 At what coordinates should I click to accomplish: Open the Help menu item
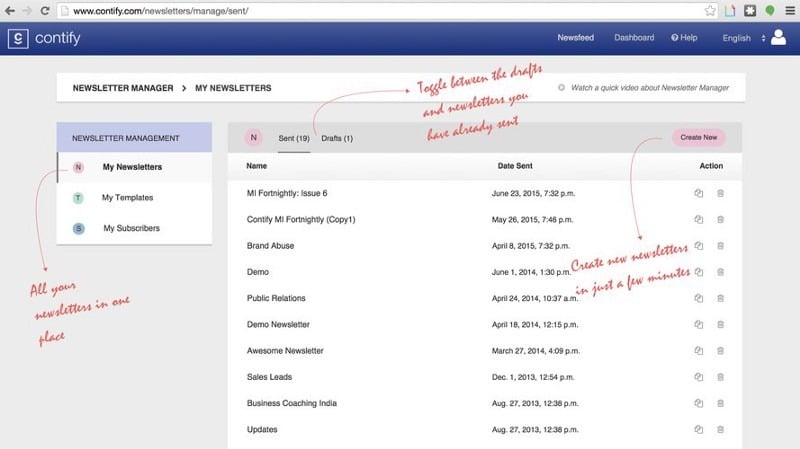coord(684,38)
